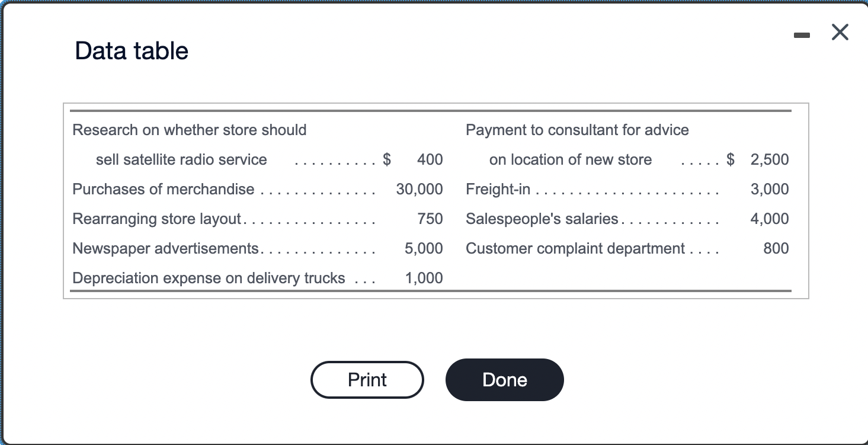Screen dimensions: 868x445
Task: Click the X close icon
Action: click(x=840, y=33)
